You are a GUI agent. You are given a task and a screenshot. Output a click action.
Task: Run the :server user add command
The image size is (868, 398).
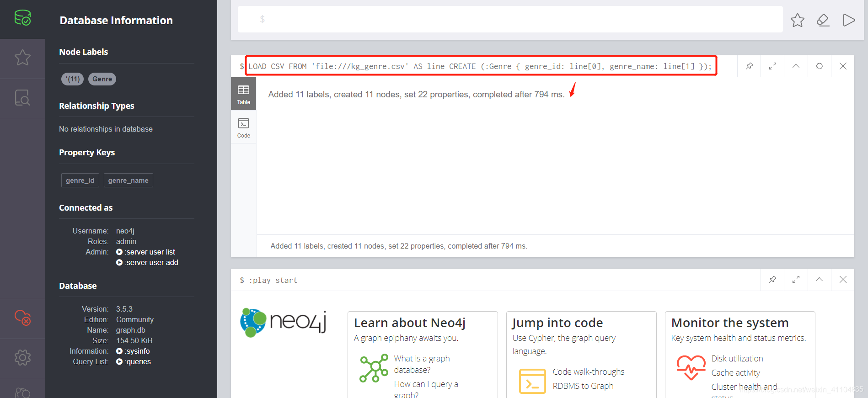(147, 263)
